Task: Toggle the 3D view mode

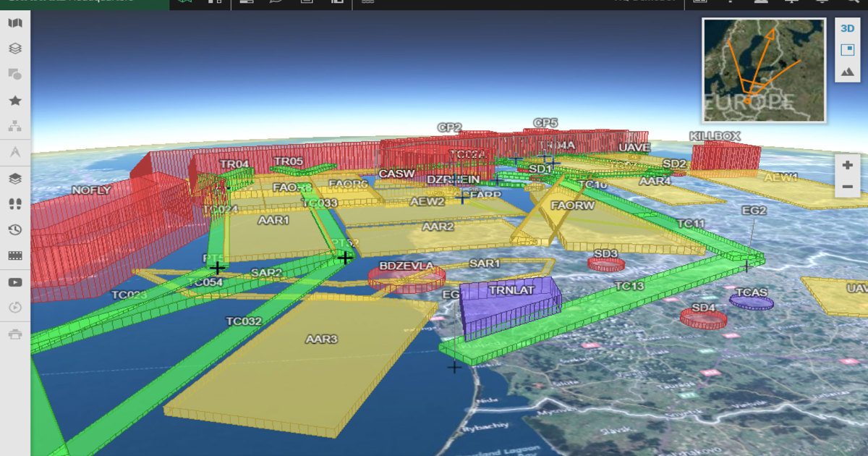Action: click(846, 29)
